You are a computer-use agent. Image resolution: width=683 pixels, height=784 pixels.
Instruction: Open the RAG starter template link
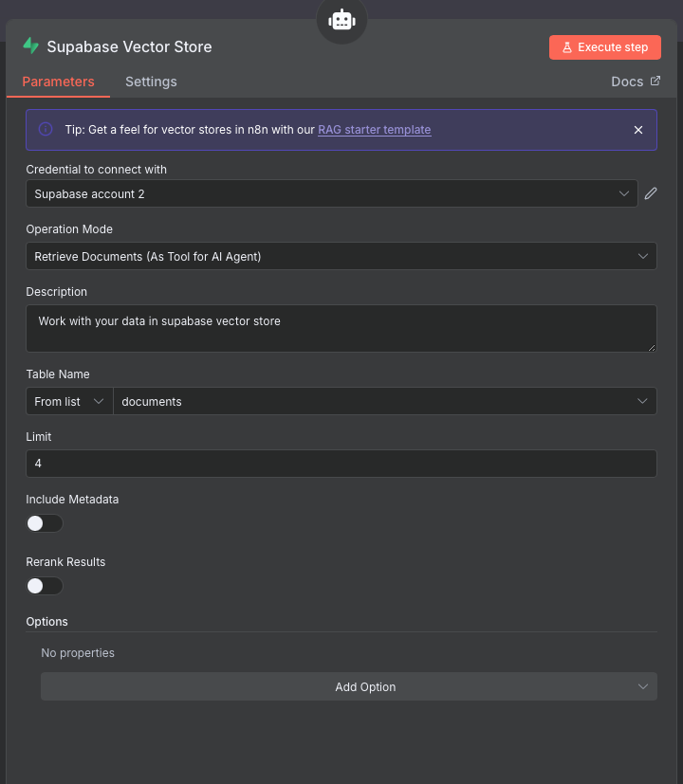click(374, 130)
